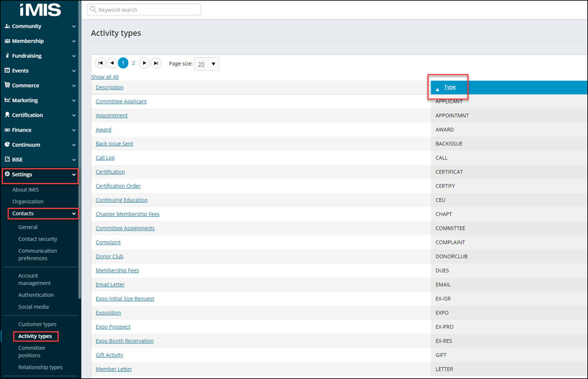Collapse the Contacts submenu chevron
588x379 pixels.
pos(74,214)
